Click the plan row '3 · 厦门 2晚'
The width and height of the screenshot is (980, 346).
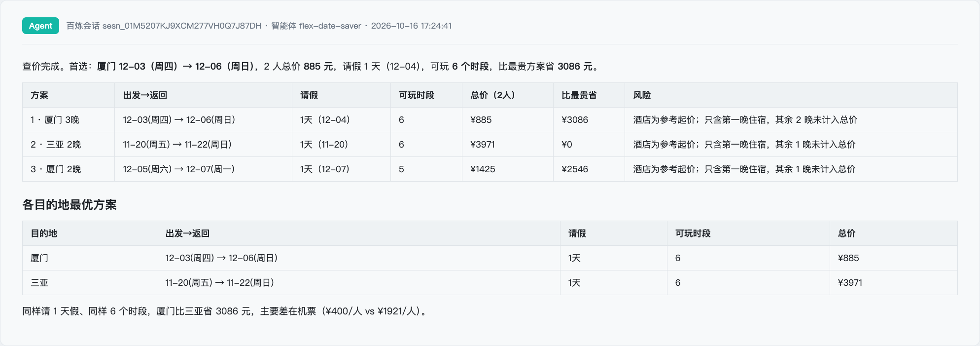tap(490, 169)
